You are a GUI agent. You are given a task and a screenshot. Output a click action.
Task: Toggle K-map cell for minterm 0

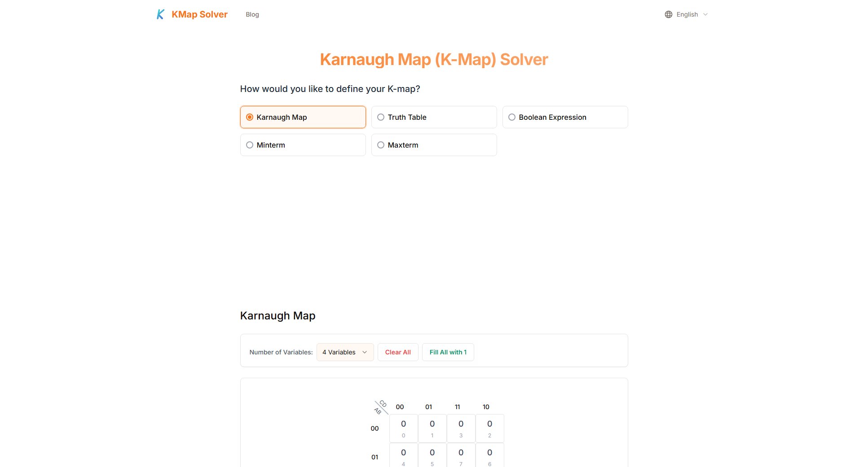point(403,428)
